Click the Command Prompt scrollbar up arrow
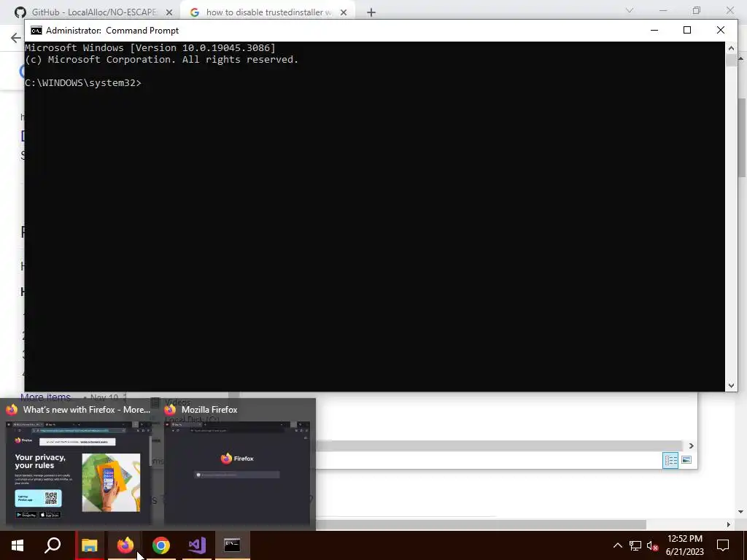 pyautogui.click(x=731, y=47)
